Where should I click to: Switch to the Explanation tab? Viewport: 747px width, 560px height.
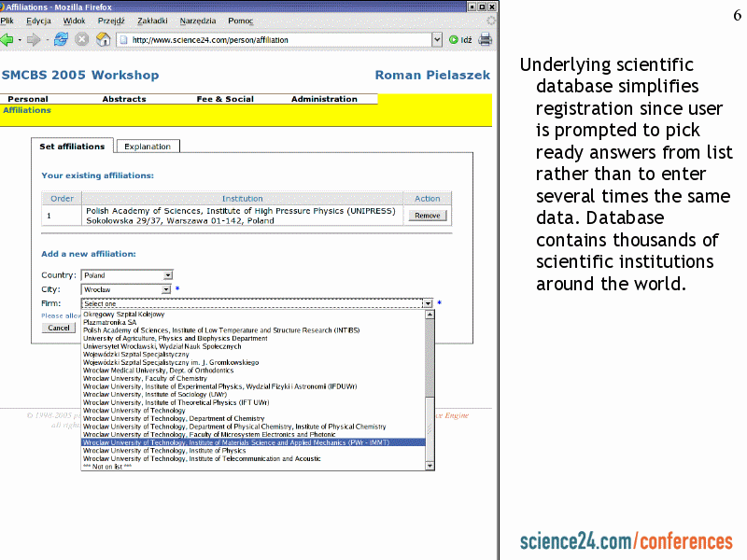coord(148,147)
